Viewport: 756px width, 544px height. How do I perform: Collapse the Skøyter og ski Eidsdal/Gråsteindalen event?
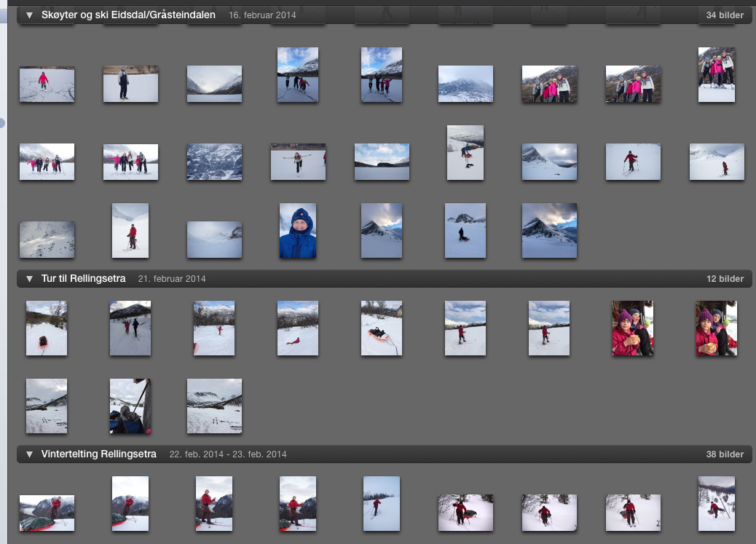pyautogui.click(x=30, y=15)
